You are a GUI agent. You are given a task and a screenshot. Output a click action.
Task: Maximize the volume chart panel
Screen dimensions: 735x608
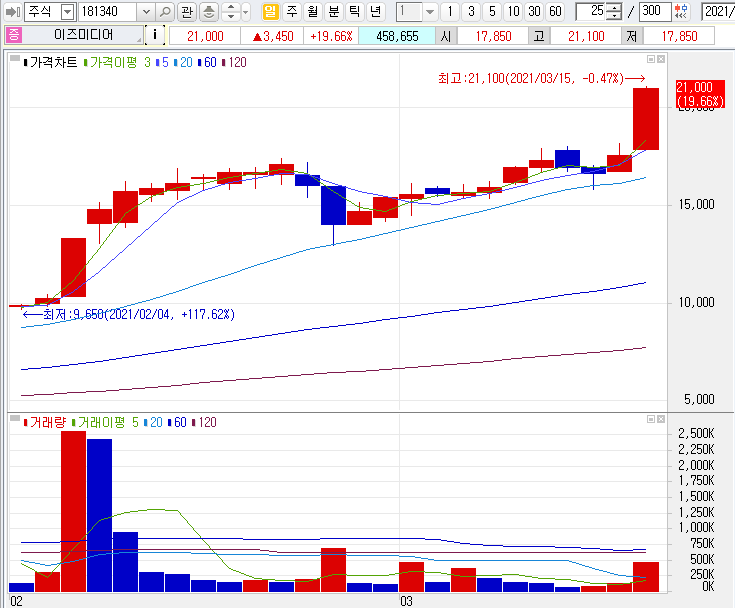651,419
